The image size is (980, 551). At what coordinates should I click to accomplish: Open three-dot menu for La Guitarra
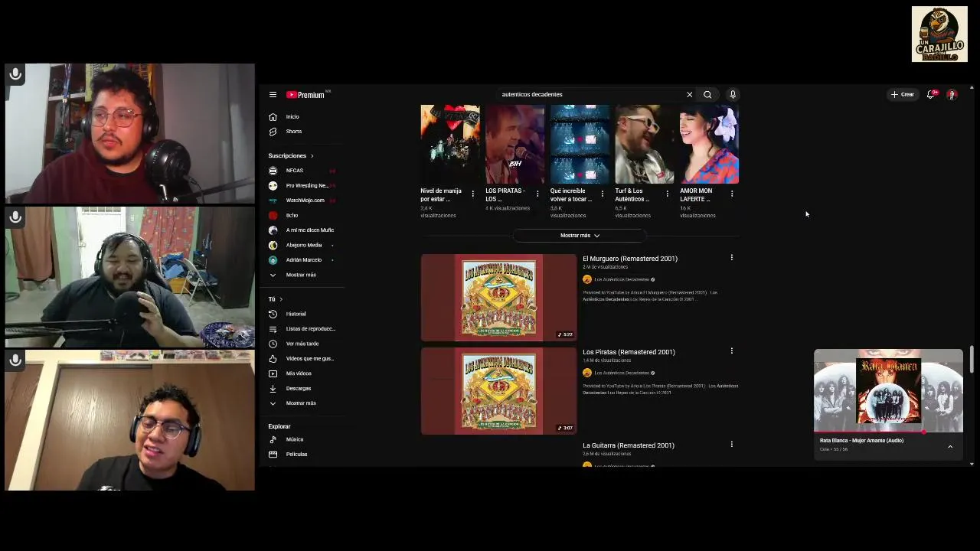(732, 445)
